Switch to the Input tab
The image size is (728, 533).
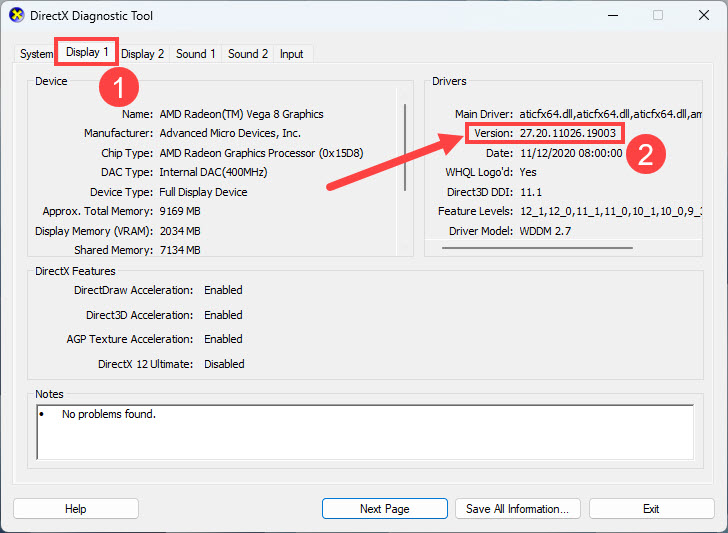(x=292, y=54)
